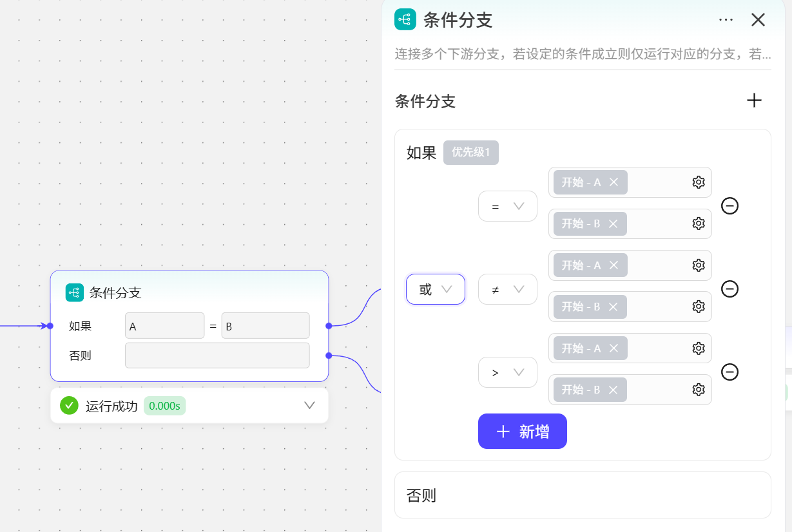Remove the equals condition row
Viewport: 792px width, 532px height.
click(729, 206)
